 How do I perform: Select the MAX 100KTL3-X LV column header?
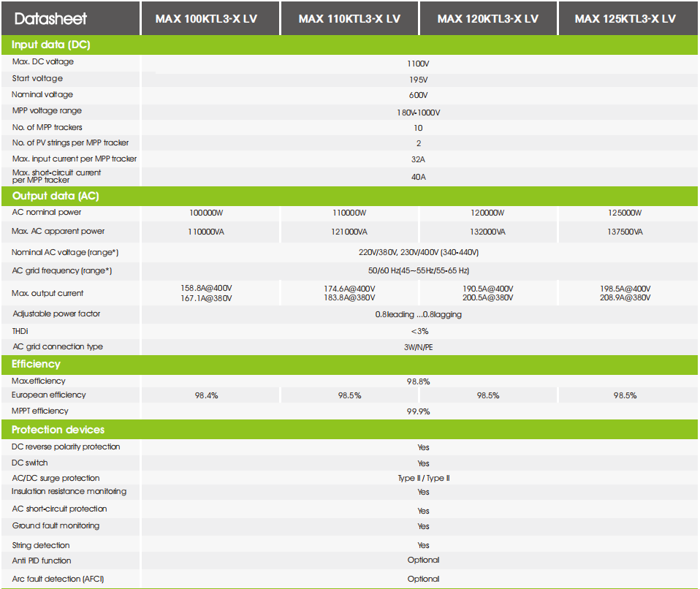pos(206,19)
